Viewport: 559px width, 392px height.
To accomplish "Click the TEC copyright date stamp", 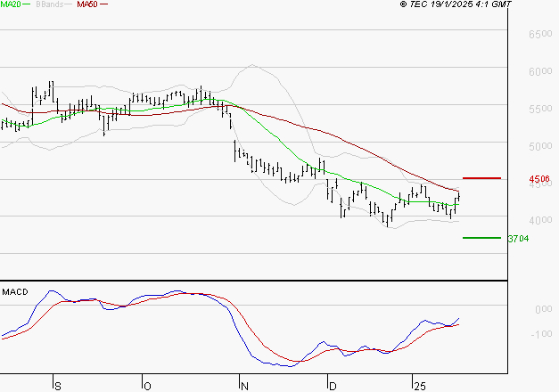I will coord(456,4).
